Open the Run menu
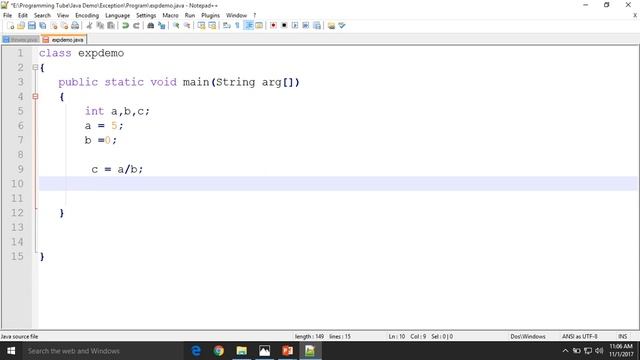This screenshot has height=360, width=640. [190, 16]
